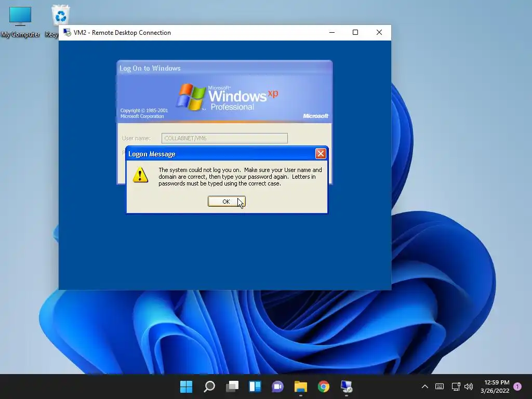This screenshot has height=399, width=532.
Task: Close the VM2 Remote Desktop Connection window
Action: [x=379, y=32]
